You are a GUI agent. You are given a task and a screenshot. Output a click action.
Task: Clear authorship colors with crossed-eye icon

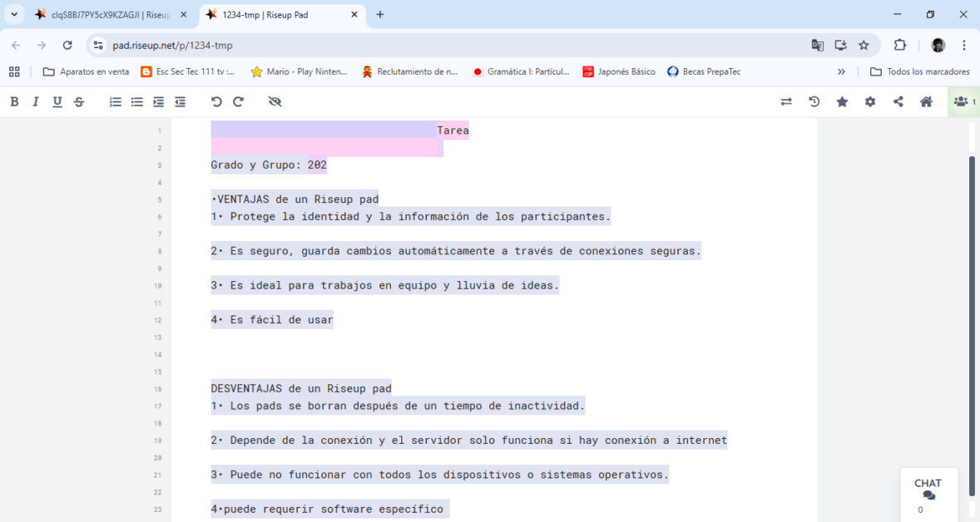pyautogui.click(x=275, y=101)
